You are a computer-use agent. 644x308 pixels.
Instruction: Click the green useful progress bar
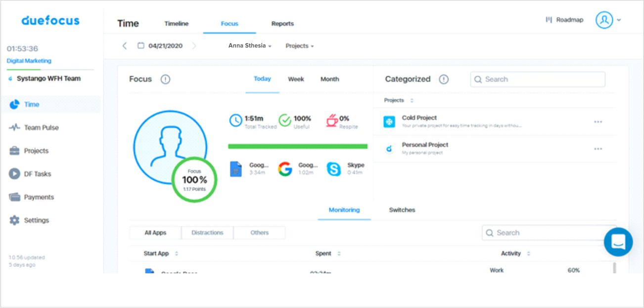tap(298, 147)
